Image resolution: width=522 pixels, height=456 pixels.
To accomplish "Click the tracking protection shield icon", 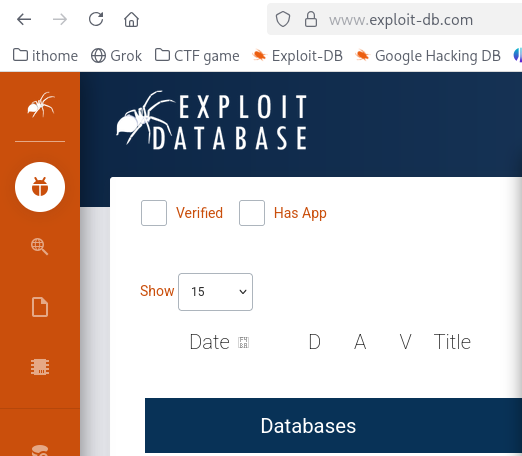I will [283, 19].
